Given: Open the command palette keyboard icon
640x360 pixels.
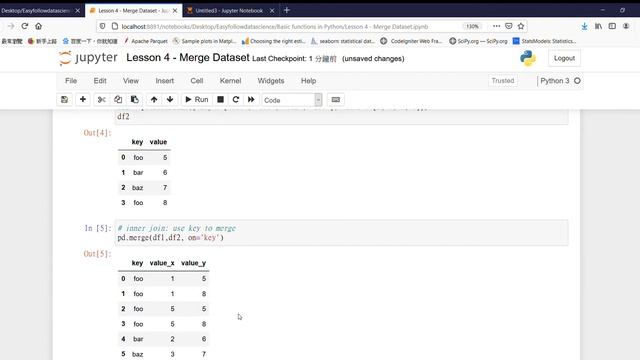Looking at the screenshot, I should [336, 100].
